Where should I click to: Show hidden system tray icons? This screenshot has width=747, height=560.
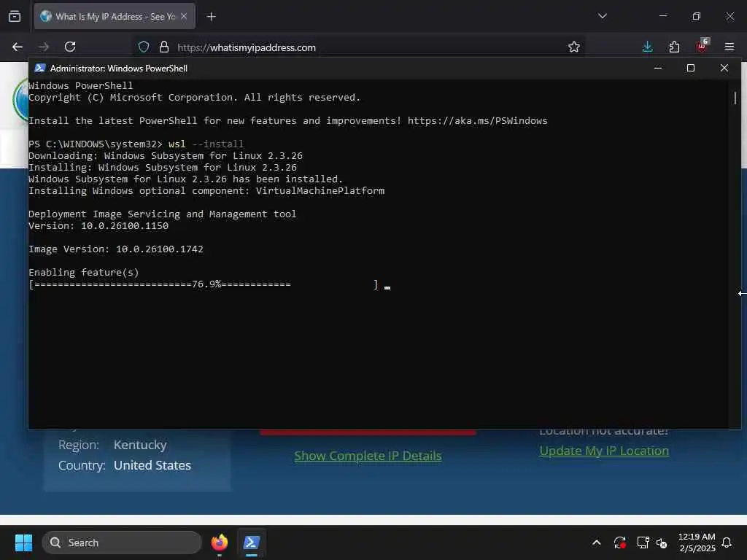coord(597,542)
